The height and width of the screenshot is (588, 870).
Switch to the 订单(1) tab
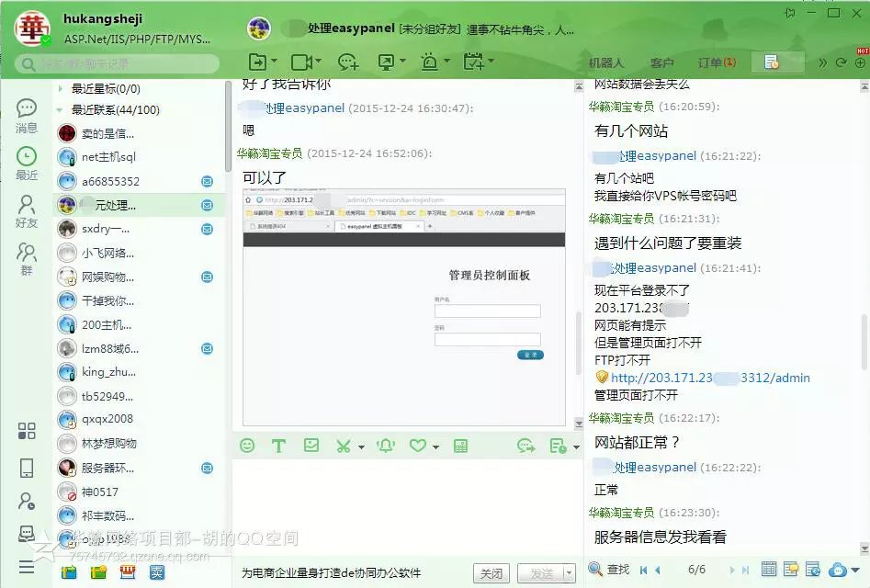tap(717, 62)
